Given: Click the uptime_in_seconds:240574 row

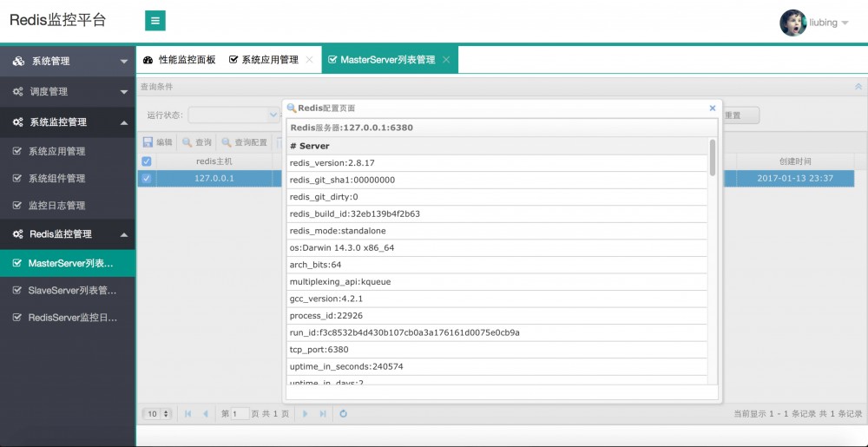Looking at the screenshot, I should pos(497,366).
